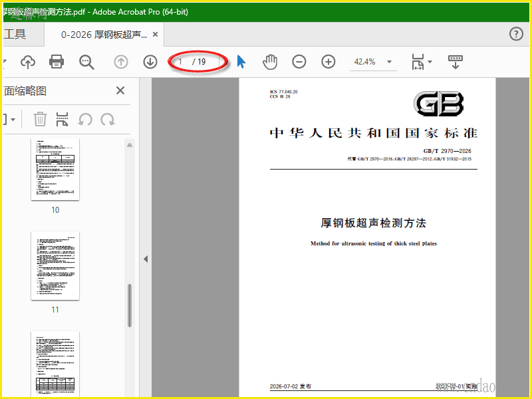532x399 pixels.
Task: Go to previous page arrow
Action: coord(121,62)
